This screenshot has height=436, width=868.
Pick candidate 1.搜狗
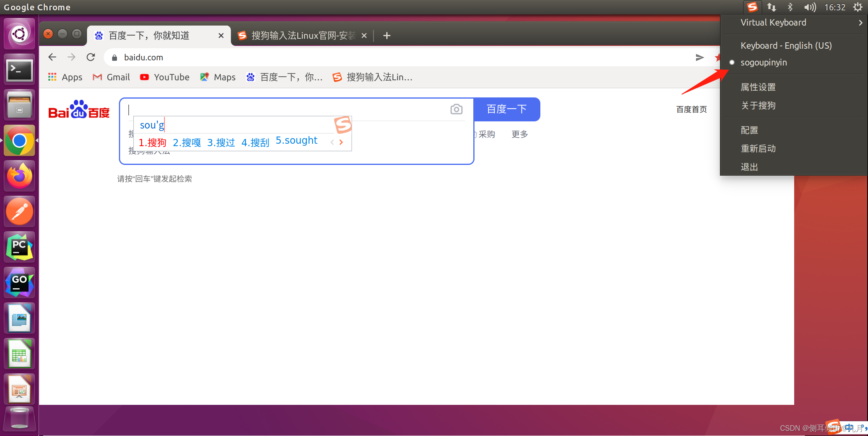[x=152, y=143]
